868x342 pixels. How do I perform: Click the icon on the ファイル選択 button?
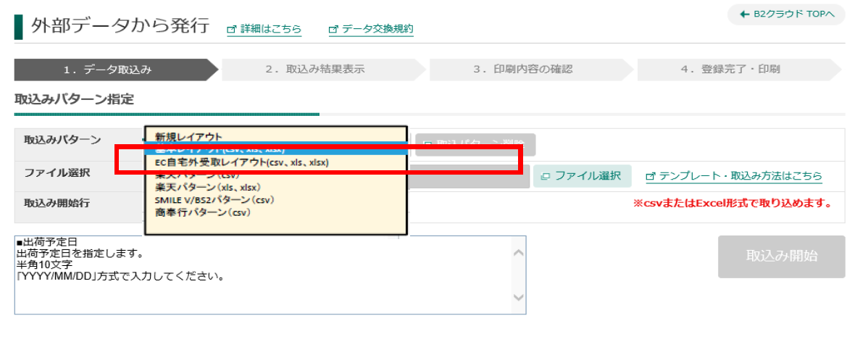click(x=546, y=176)
